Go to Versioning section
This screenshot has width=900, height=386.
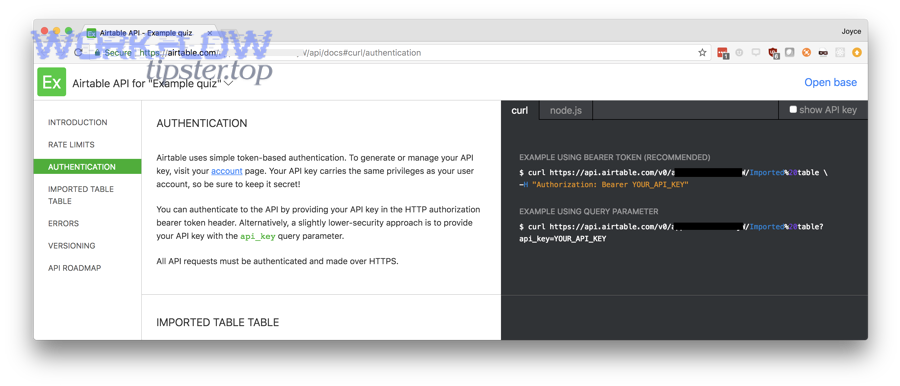pos(71,246)
